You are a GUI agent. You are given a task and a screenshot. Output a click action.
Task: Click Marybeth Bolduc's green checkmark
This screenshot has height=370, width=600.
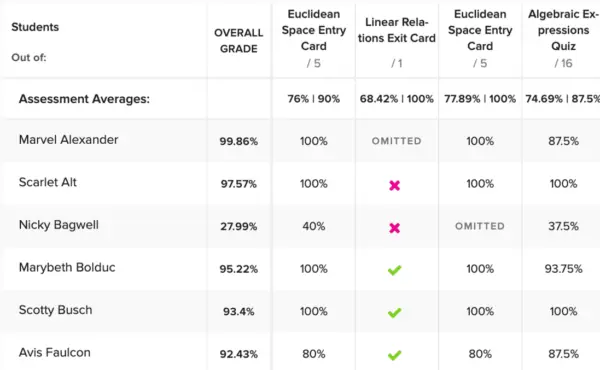click(395, 270)
